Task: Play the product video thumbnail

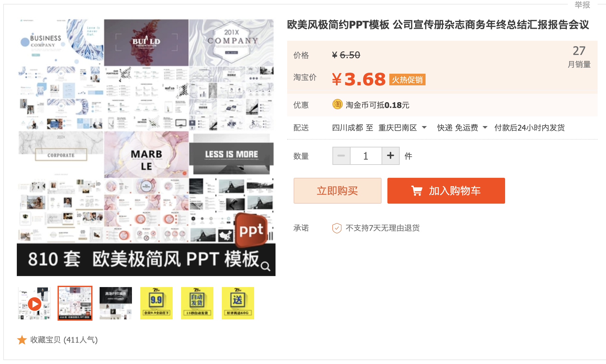Action: [x=34, y=304]
